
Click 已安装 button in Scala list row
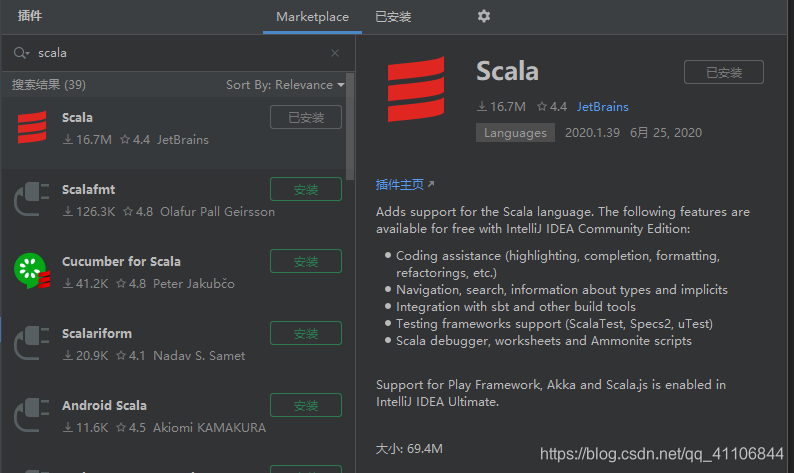pyautogui.click(x=306, y=117)
